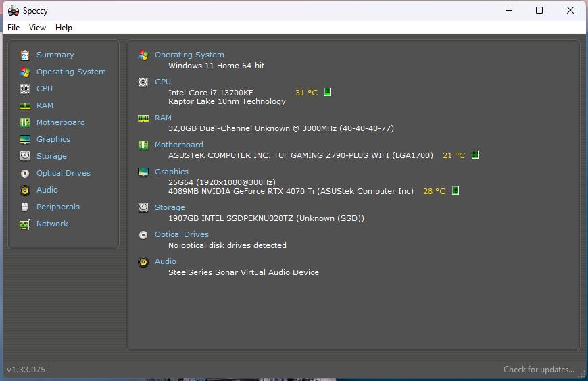Click the Optical Drives heading link in summary
The width and height of the screenshot is (588, 381).
[x=182, y=234]
